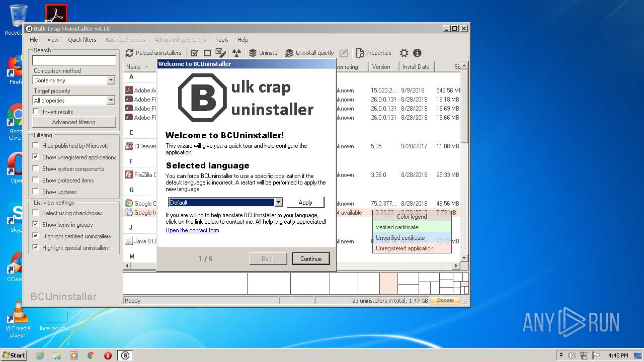Expand the Target property dropdown
644x362 pixels.
(111, 101)
